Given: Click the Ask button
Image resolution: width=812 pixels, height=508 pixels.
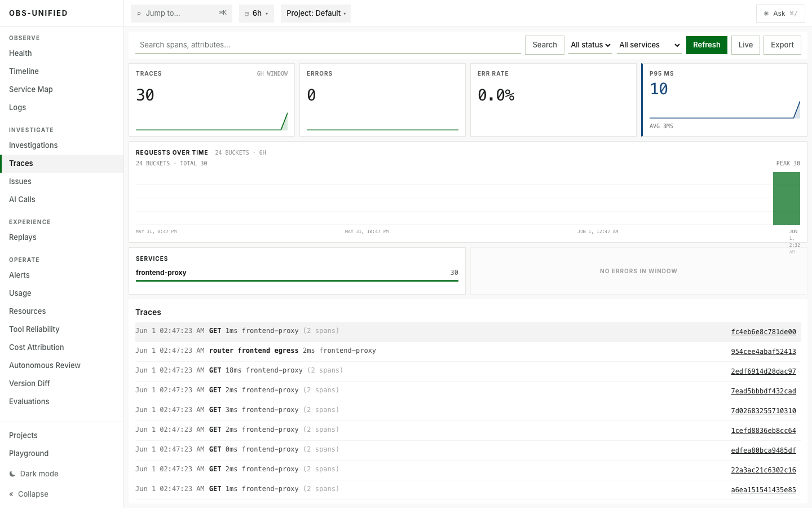Looking at the screenshot, I should click(780, 14).
